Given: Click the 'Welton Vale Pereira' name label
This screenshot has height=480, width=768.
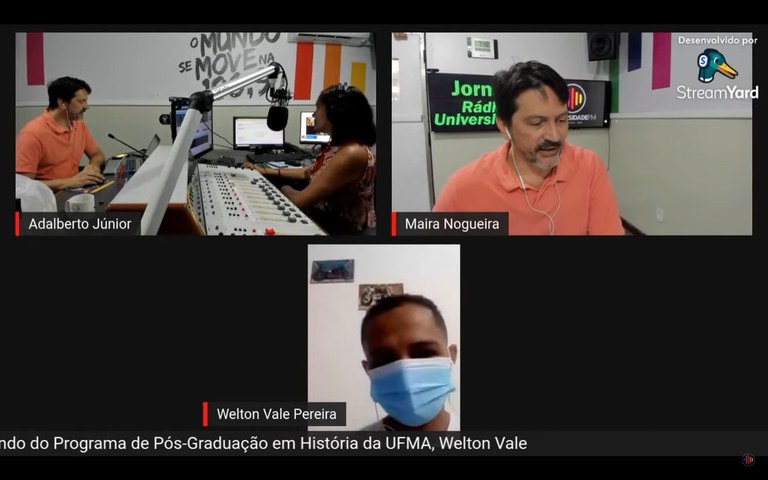Looking at the screenshot, I should pos(274,414).
